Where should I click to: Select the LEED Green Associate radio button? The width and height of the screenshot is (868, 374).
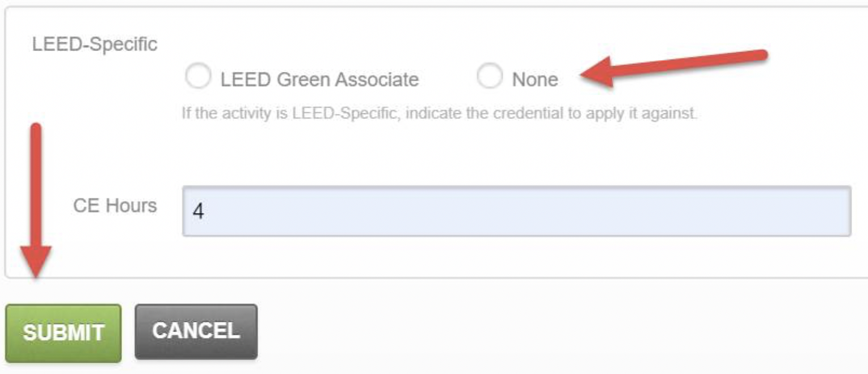click(x=198, y=76)
